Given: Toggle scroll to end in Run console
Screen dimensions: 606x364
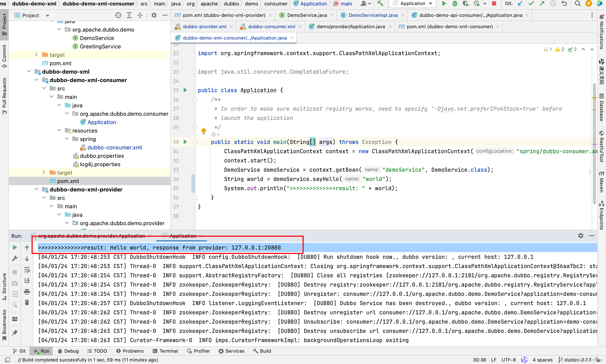Looking at the screenshot, I should pos(27,280).
